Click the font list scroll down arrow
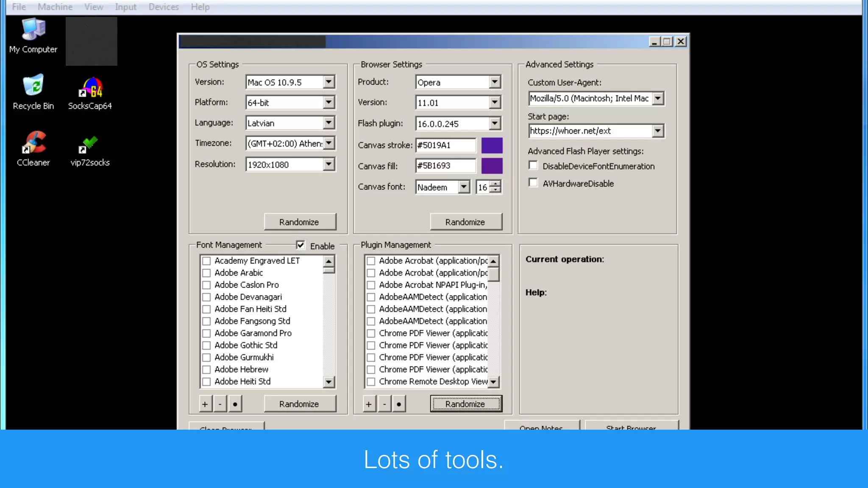Image resolution: width=868 pixels, height=488 pixels. point(329,382)
